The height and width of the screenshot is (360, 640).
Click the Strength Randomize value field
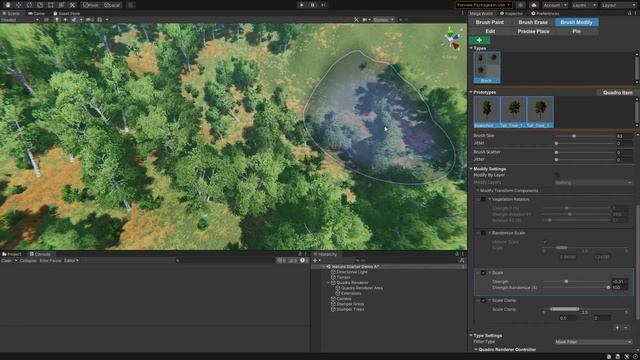[x=620, y=287]
